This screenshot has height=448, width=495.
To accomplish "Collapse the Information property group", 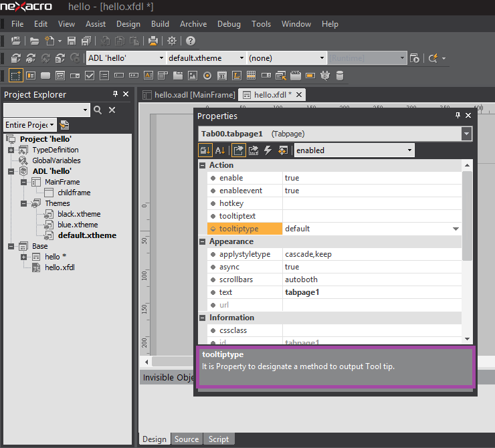I will [203, 318].
